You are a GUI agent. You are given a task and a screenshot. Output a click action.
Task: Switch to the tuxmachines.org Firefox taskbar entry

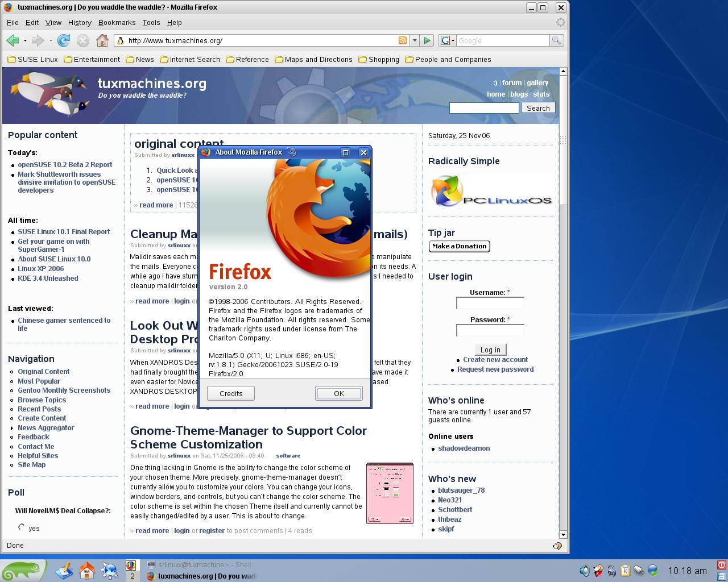click(201, 576)
